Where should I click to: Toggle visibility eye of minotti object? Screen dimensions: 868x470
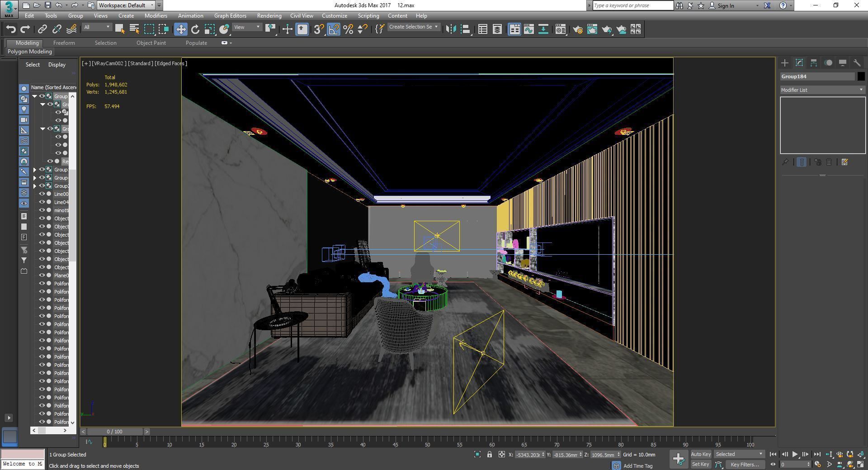[42, 210]
